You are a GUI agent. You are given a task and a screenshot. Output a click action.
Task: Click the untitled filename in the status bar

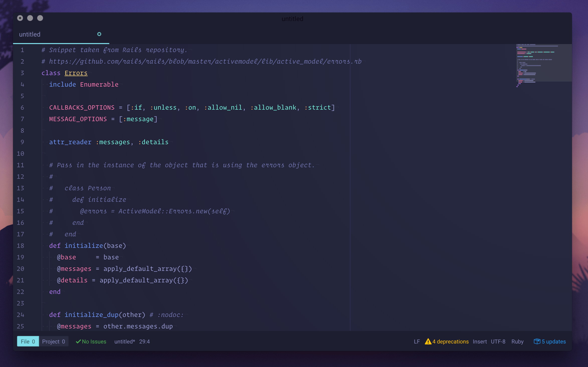[x=124, y=341]
